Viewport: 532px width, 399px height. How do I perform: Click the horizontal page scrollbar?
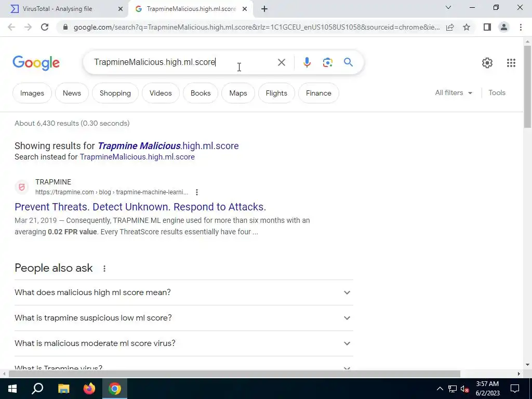click(x=234, y=374)
